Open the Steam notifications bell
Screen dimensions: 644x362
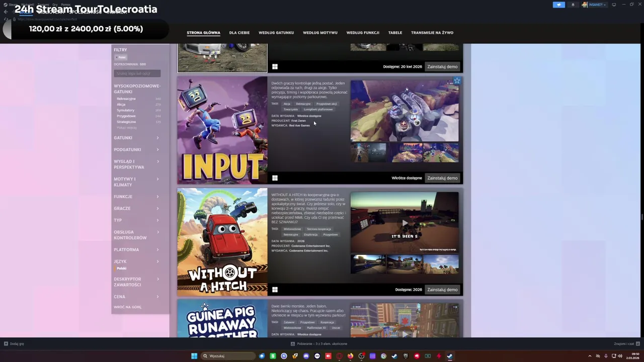[573, 5]
